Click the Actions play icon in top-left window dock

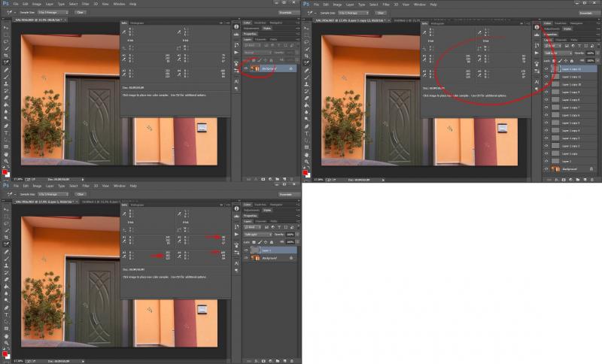coord(236,53)
